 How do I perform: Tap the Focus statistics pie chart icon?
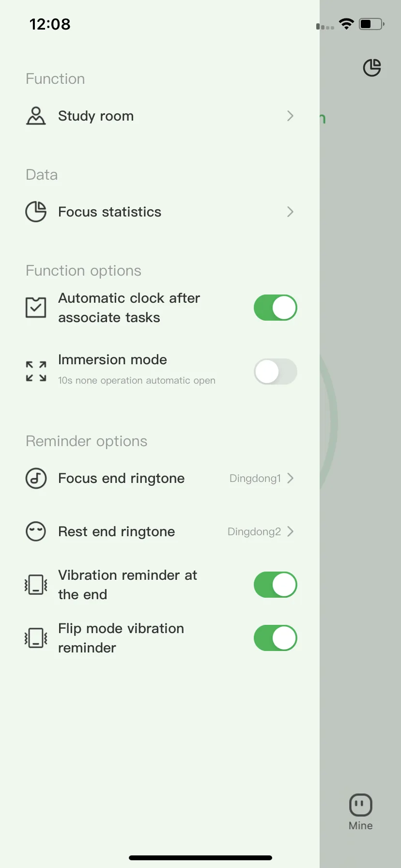(36, 212)
